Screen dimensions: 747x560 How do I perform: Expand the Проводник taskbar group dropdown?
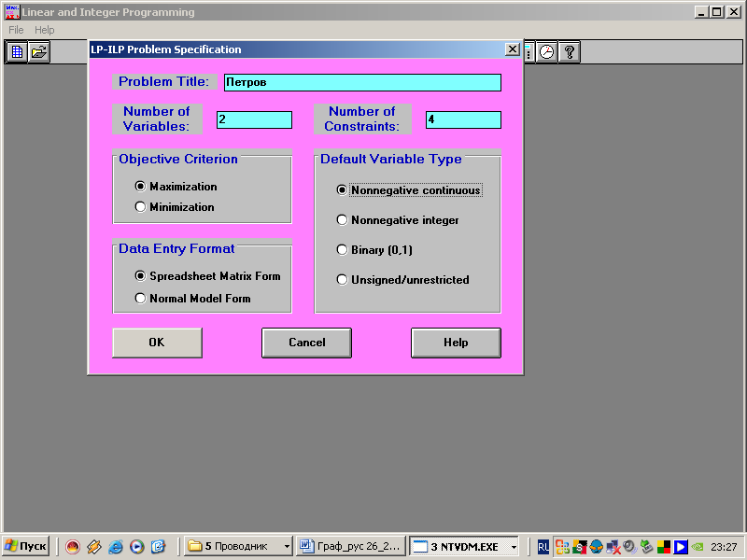point(287,547)
